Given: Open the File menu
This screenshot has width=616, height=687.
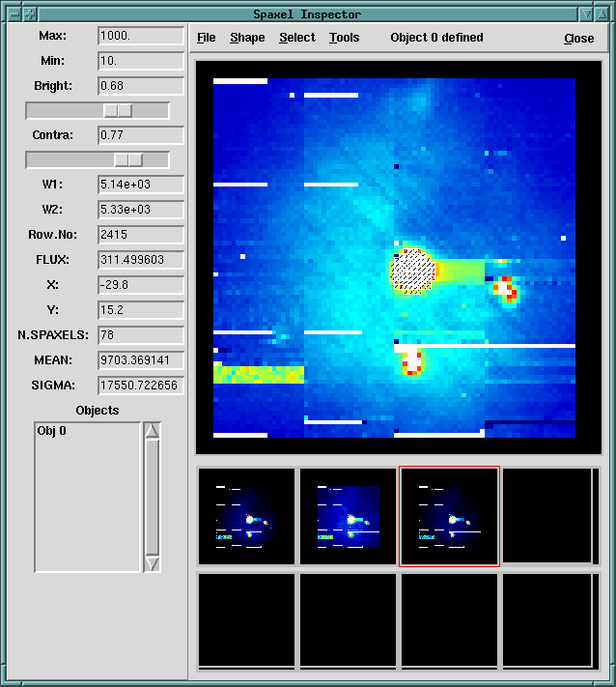Looking at the screenshot, I should 207,38.
